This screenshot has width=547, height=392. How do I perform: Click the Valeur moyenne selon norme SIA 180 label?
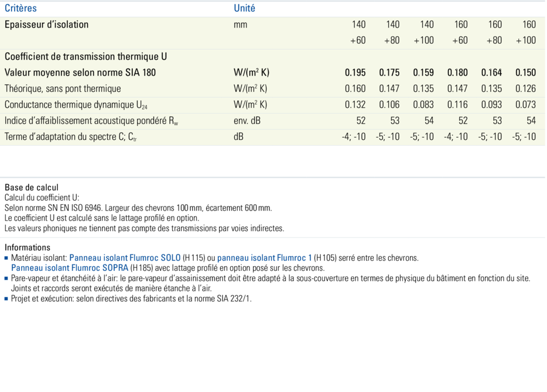[80, 73]
